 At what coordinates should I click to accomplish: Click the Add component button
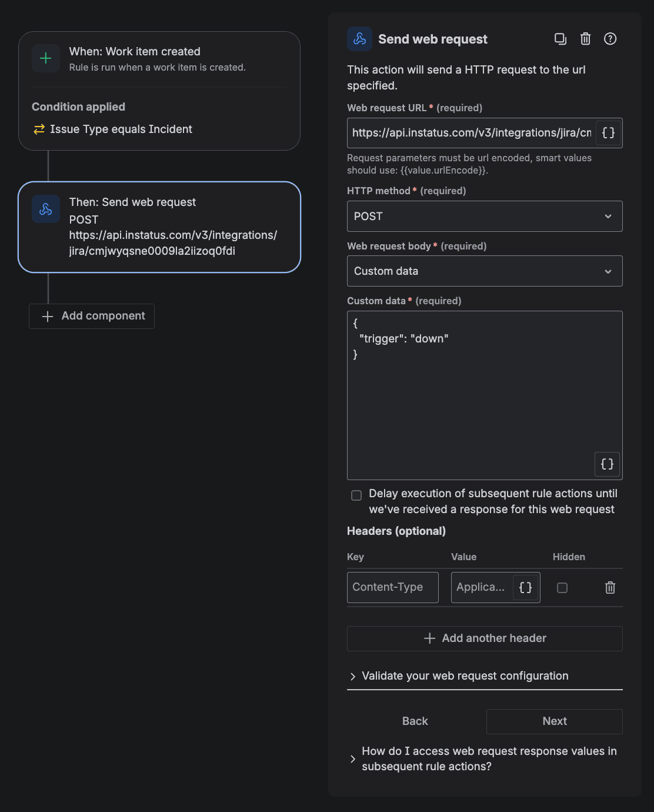pyautogui.click(x=91, y=316)
